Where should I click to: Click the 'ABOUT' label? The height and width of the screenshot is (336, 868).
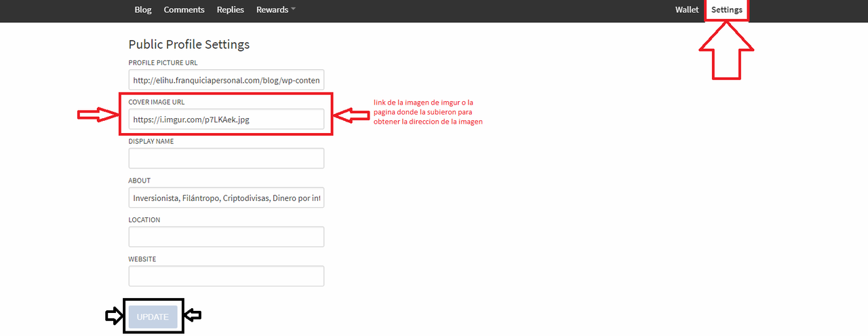140,181
